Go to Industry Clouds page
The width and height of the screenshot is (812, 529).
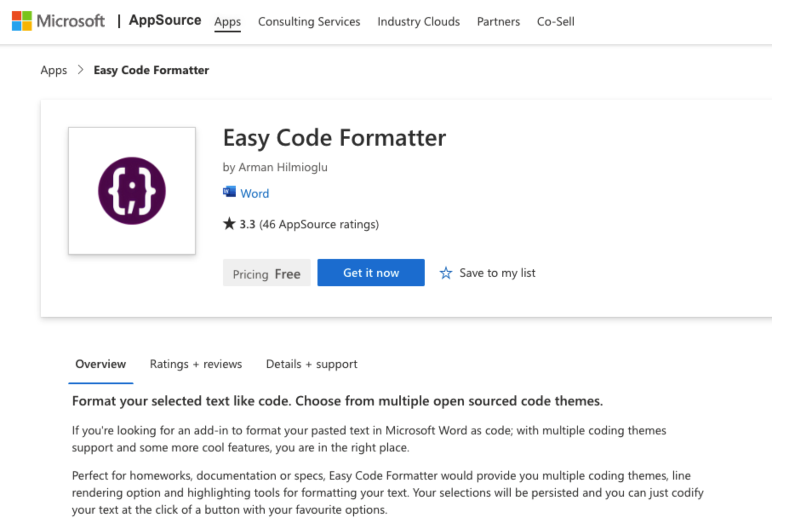tap(418, 21)
